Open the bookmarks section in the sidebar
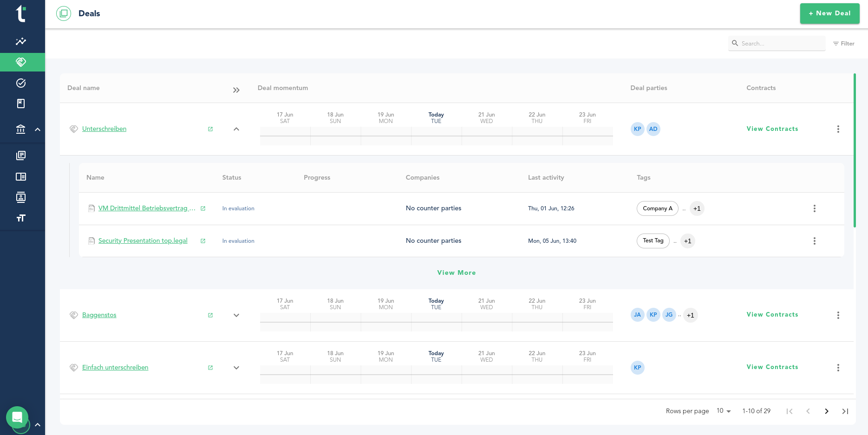The width and height of the screenshot is (868, 435). [21, 103]
